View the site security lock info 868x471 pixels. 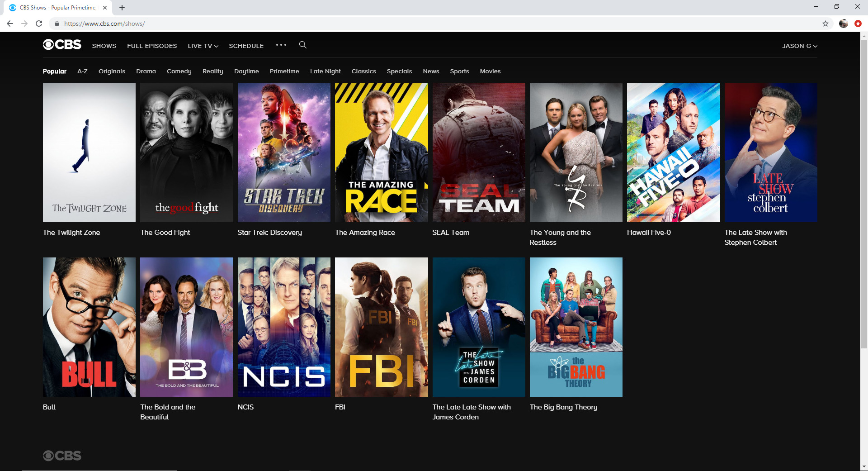coord(57,24)
